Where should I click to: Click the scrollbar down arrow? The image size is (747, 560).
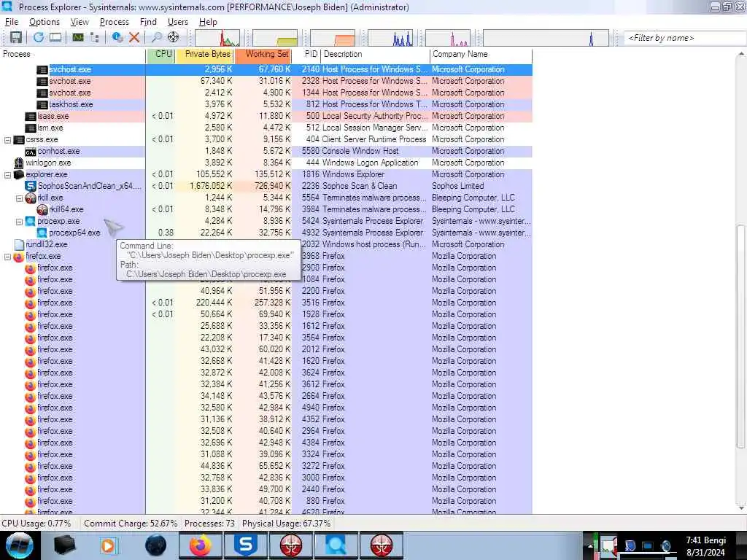click(741, 508)
